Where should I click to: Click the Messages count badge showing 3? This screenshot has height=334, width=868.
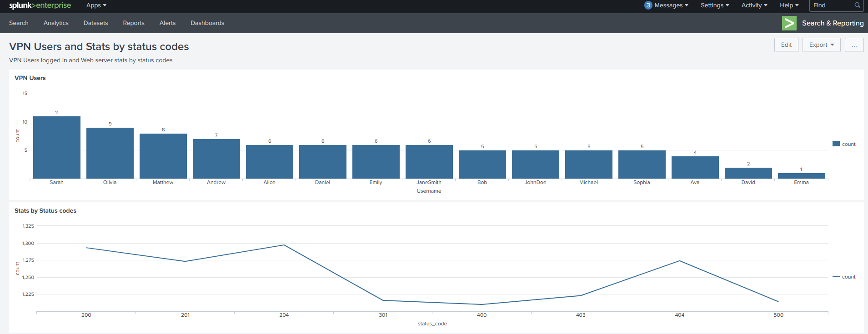coord(648,5)
